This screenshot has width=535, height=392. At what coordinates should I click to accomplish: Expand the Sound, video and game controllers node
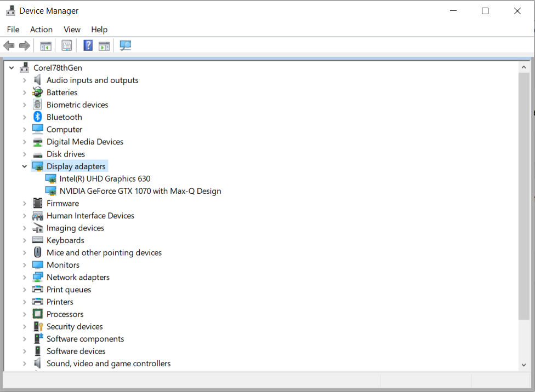[x=25, y=364]
